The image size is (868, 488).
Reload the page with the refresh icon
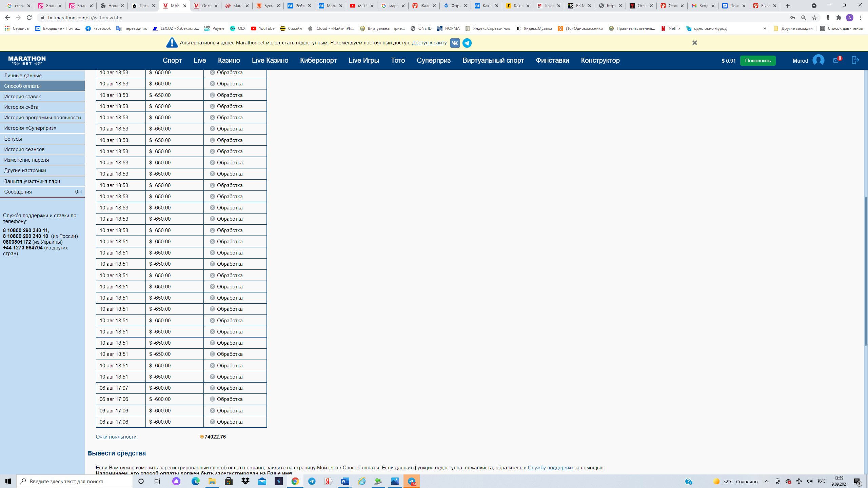(x=29, y=18)
